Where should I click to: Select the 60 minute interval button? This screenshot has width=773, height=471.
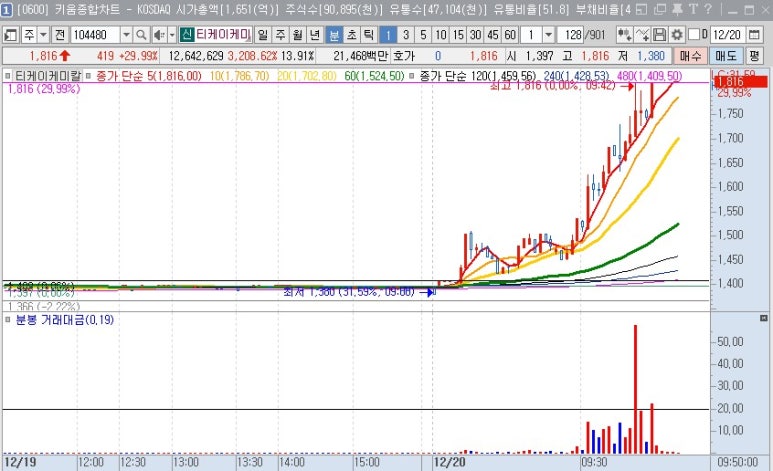click(510, 35)
